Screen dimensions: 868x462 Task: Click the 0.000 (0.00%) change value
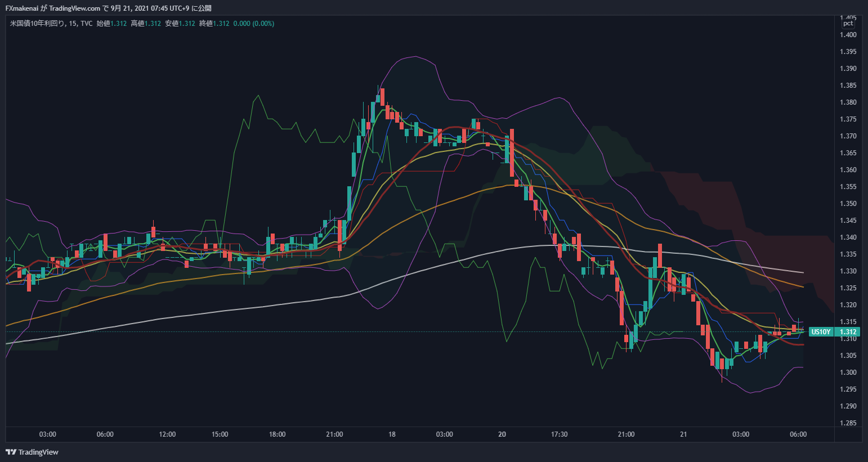point(254,24)
